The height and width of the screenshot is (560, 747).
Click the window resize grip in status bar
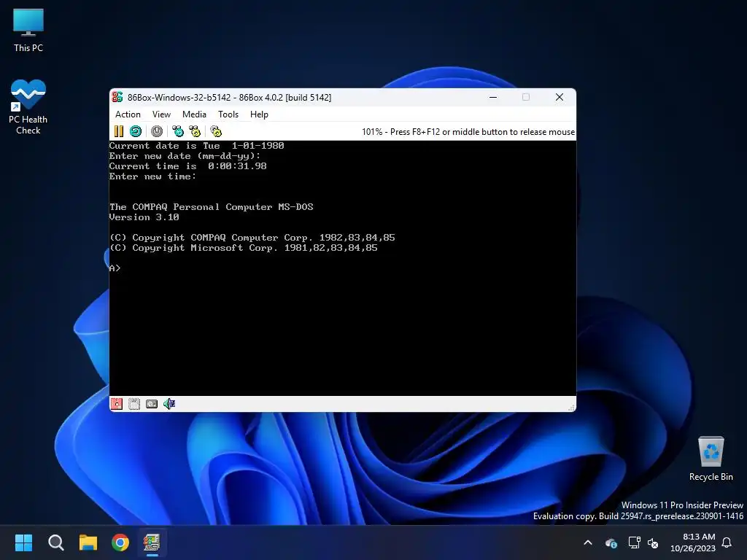[x=571, y=407]
